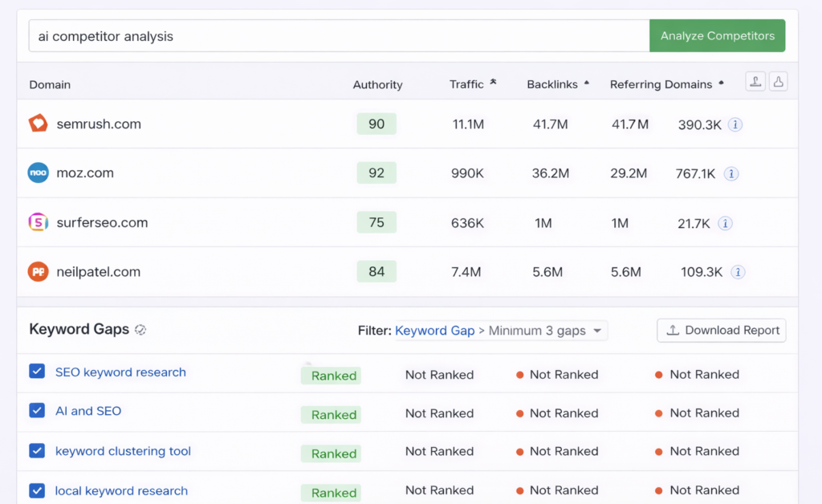Uncheck the SEO keyword research row
The image size is (822, 504).
[36, 372]
